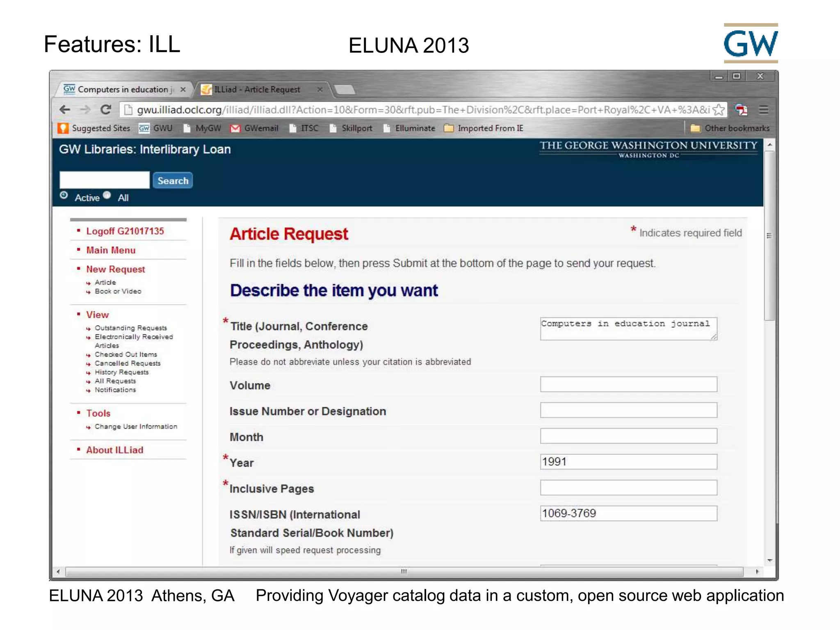The width and height of the screenshot is (840, 630).
Task: Close the ILLiad - Article Request tab
Action: [x=320, y=89]
